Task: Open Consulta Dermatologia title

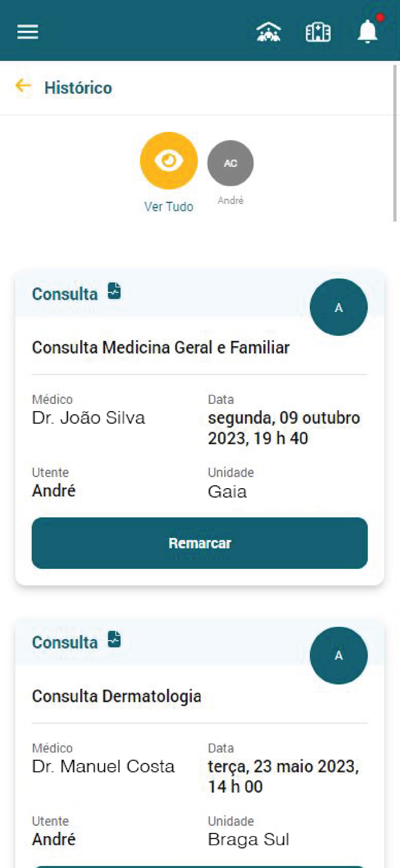Action: [x=117, y=696]
